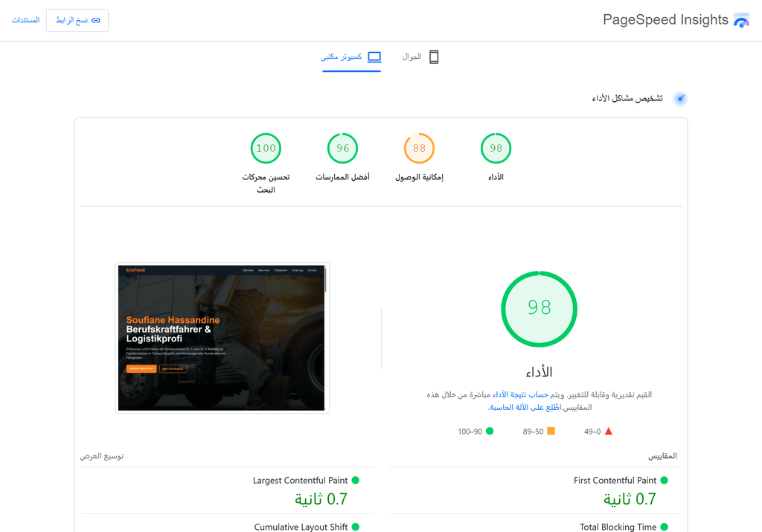762x532 pixels.
Task: Click the Cumulative Layout Shift metric label
Action: [x=301, y=527]
